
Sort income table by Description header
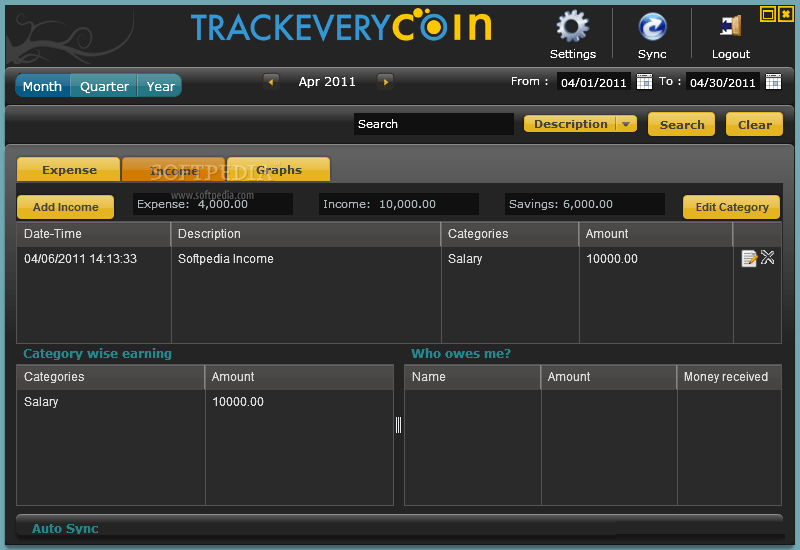(306, 234)
